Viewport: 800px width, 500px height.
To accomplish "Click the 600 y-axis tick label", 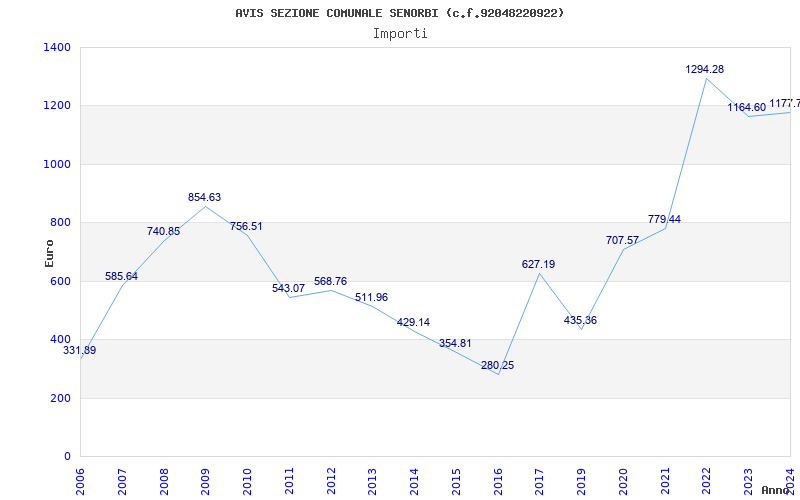I will (60, 281).
